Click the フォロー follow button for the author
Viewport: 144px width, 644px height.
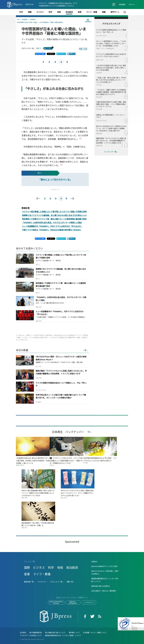pos(48,48)
